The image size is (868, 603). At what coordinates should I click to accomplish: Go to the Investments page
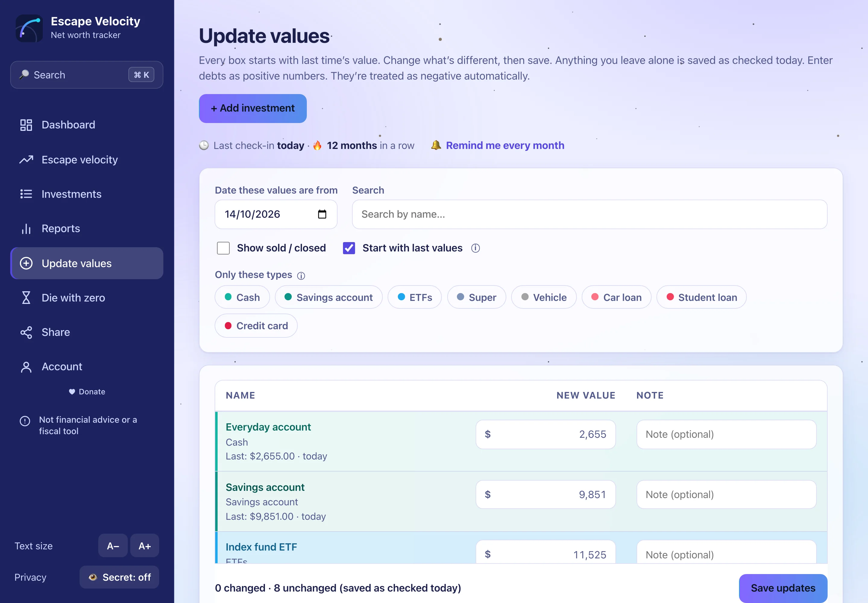(86, 194)
